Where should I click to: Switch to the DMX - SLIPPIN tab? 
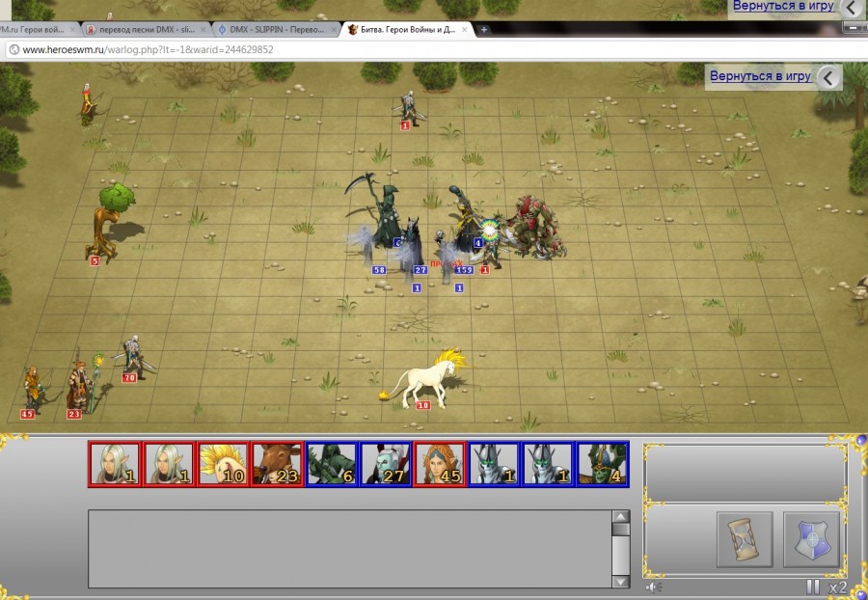(x=277, y=30)
